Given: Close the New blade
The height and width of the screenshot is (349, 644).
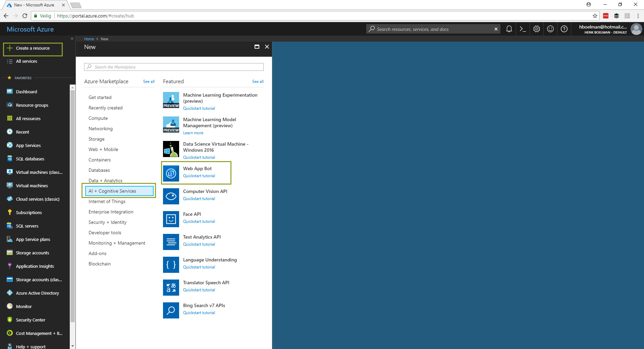Looking at the screenshot, I should tap(267, 47).
